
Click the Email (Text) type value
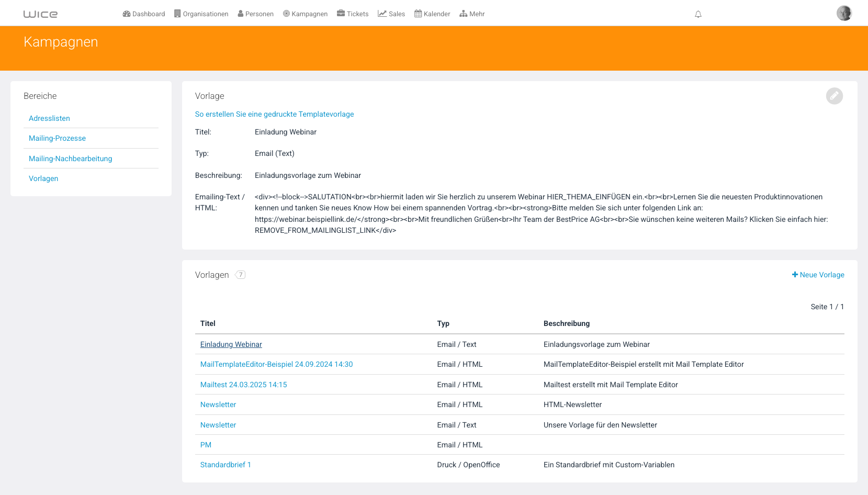275,153
